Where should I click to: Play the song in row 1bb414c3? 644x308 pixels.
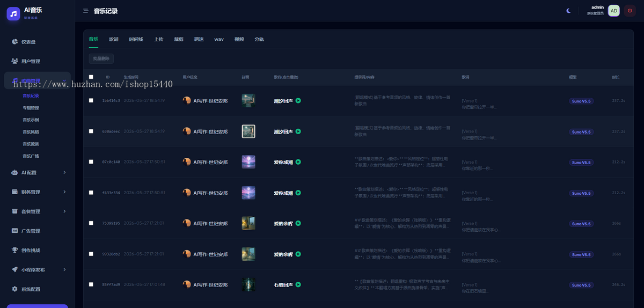298,100
